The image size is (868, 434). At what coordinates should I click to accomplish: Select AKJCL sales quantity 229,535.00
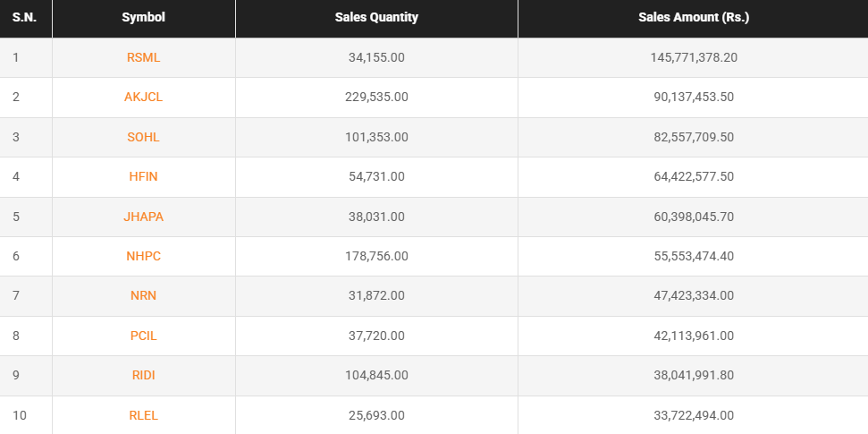click(376, 98)
